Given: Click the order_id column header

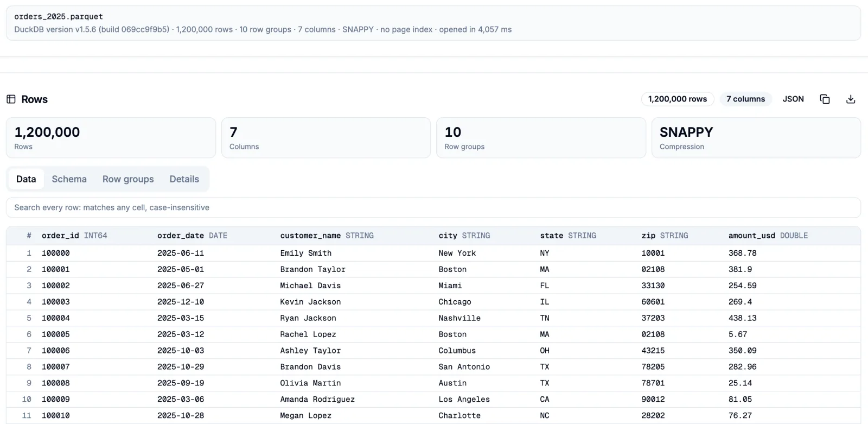Looking at the screenshot, I should [x=74, y=236].
